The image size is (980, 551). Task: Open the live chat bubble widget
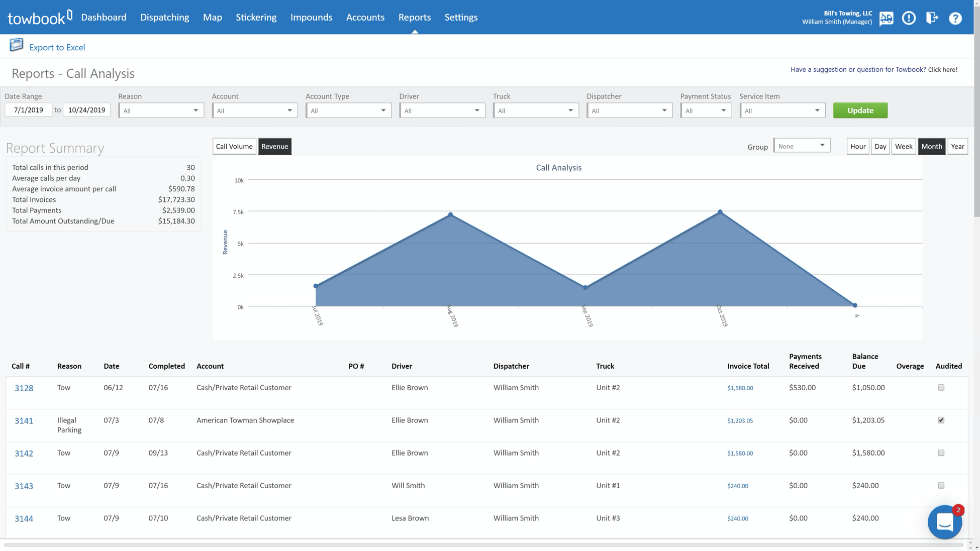point(945,522)
